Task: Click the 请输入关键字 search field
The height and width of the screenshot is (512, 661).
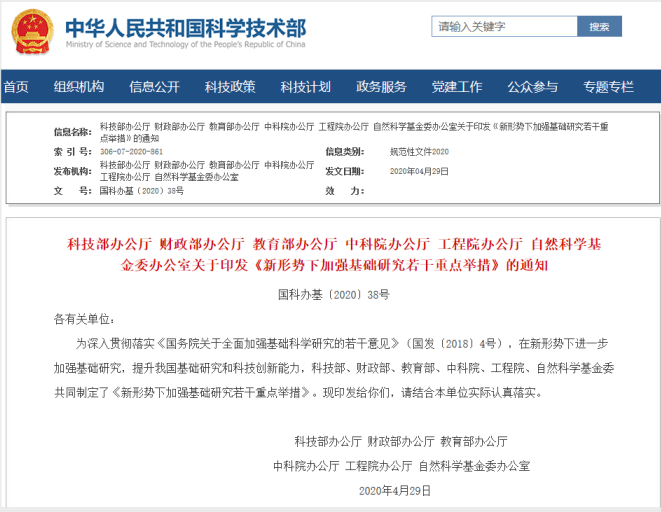Action: point(500,27)
